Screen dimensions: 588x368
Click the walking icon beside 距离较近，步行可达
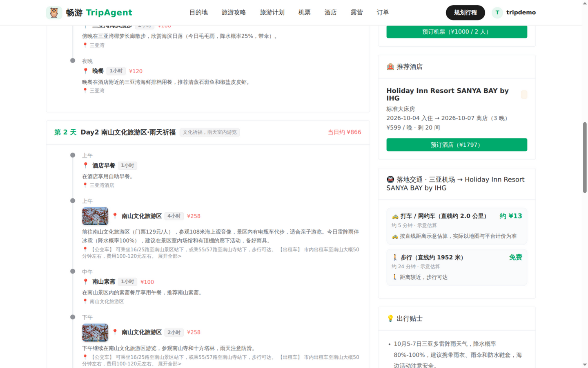click(x=395, y=277)
